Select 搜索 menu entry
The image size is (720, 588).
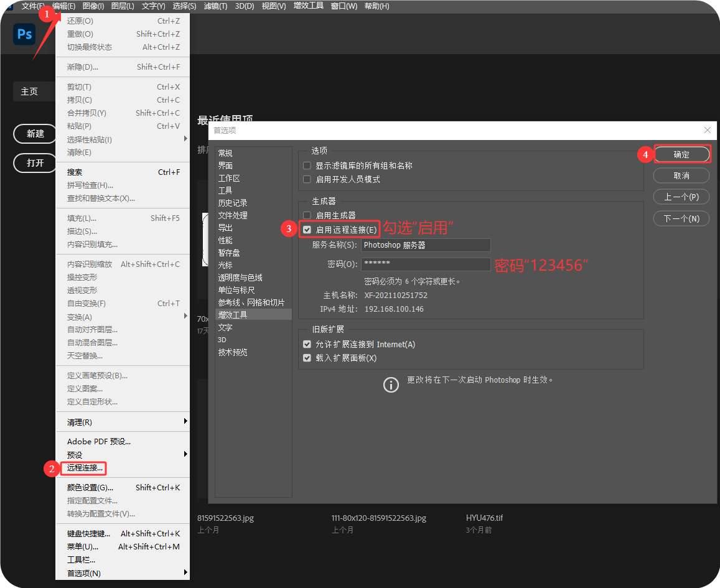click(x=123, y=172)
